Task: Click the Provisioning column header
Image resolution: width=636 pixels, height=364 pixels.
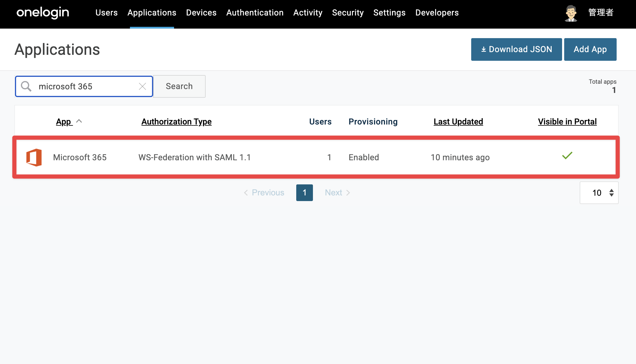Action: [x=373, y=122]
